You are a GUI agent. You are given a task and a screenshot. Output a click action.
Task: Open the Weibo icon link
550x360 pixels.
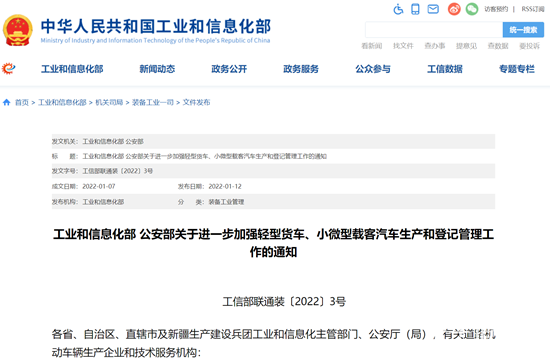coord(454,9)
